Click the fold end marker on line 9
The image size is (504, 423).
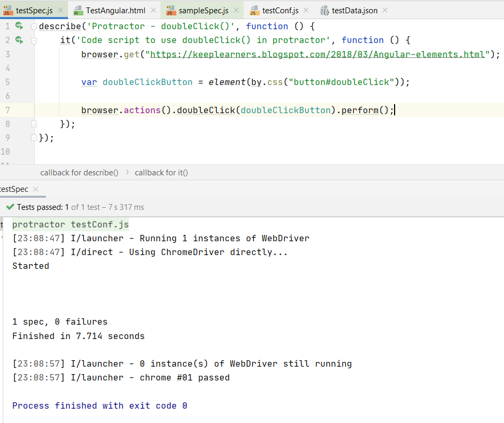(34, 138)
